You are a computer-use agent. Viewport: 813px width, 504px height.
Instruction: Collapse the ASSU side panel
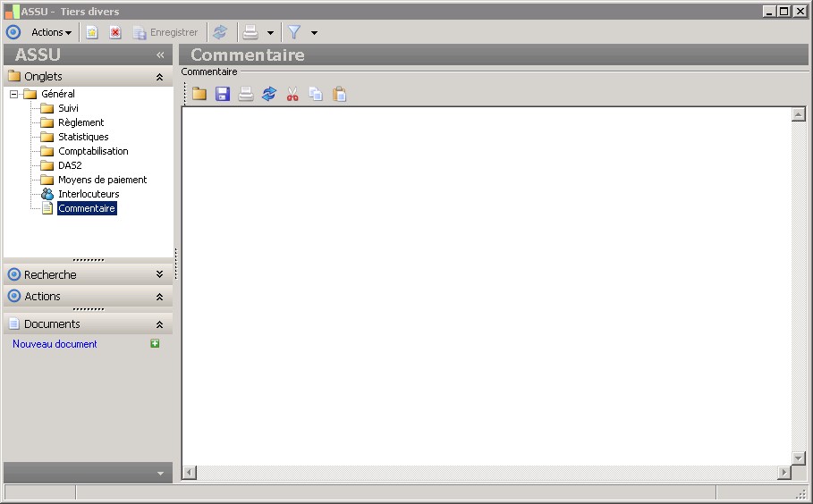click(160, 55)
